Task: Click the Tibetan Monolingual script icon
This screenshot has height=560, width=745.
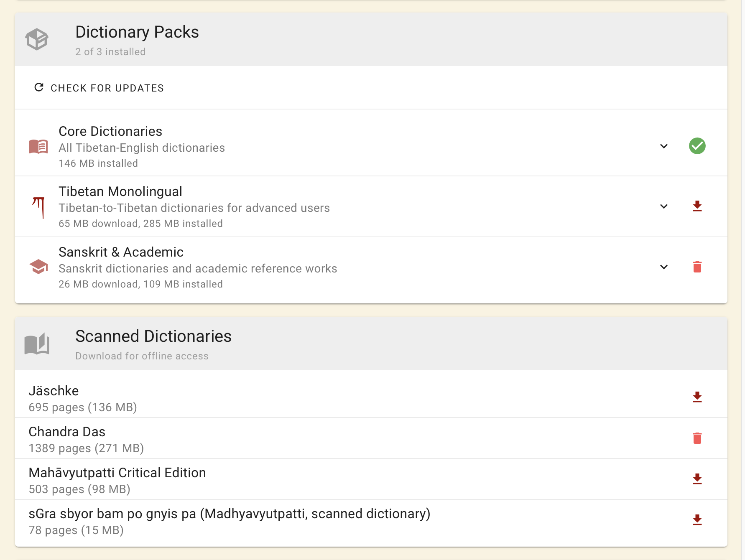Action: pyautogui.click(x=39, y=206)
